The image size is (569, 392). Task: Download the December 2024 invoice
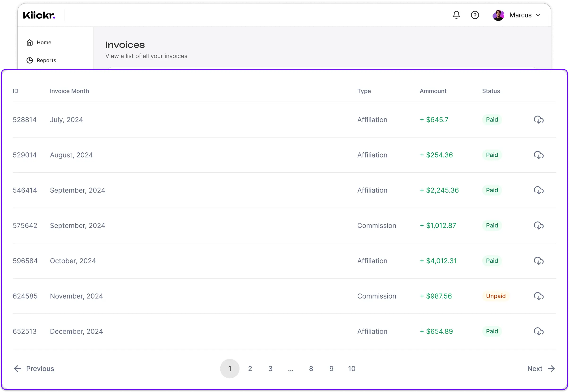(x=539, y=331)
